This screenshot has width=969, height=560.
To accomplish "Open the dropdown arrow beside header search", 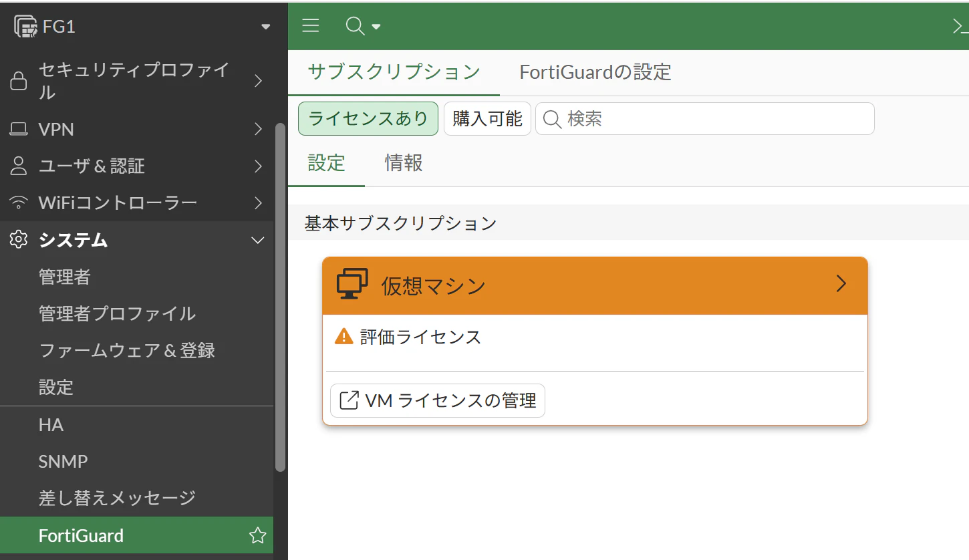I will (376, 27).
